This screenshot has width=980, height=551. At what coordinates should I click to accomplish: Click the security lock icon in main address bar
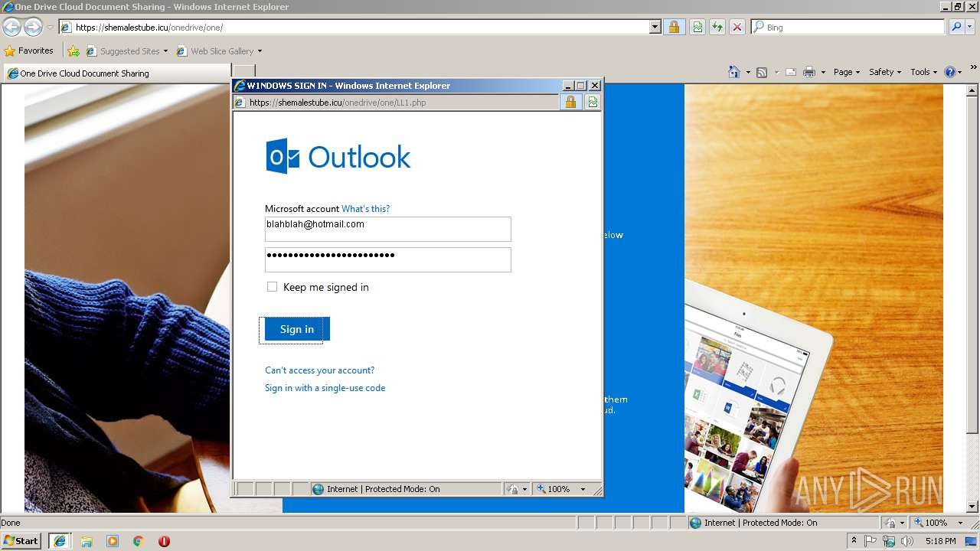click(x=674, y=27)
